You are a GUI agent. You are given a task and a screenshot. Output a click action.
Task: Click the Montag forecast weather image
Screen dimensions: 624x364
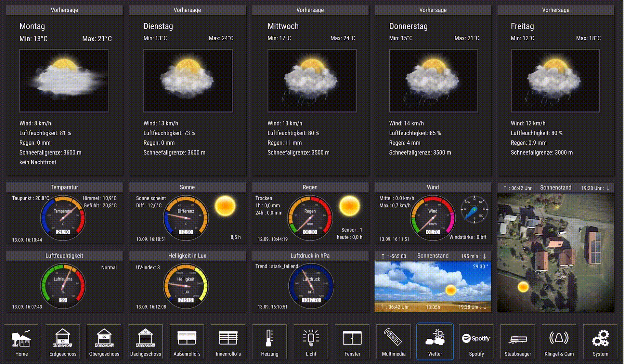(64, 81)
